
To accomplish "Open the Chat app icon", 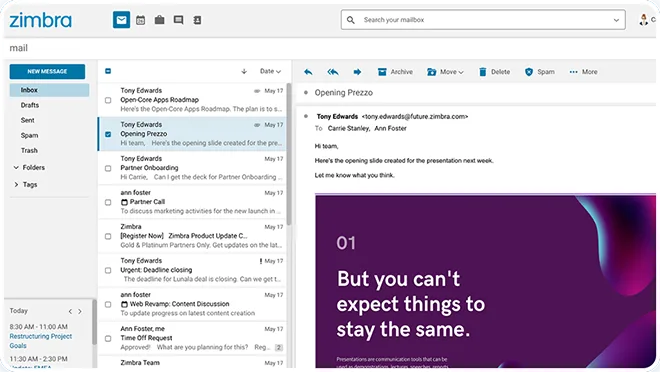I will 178,20.
